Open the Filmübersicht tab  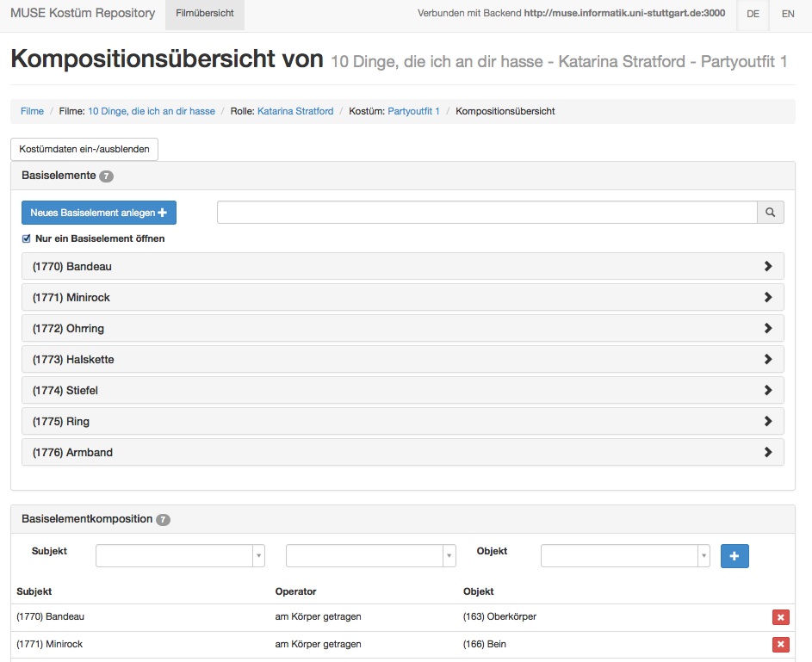[205, 14]
